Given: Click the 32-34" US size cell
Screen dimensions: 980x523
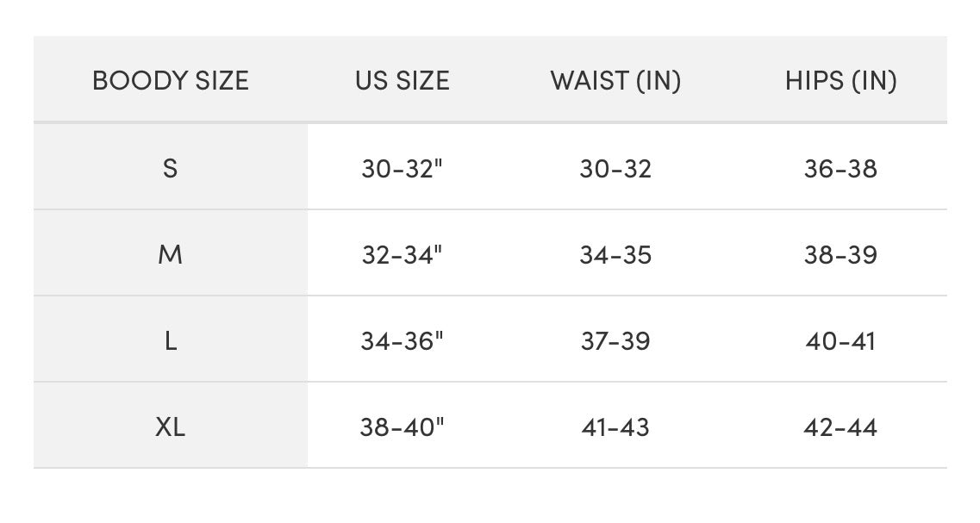Looking at the screenshot, I should [x=402, y=255].
